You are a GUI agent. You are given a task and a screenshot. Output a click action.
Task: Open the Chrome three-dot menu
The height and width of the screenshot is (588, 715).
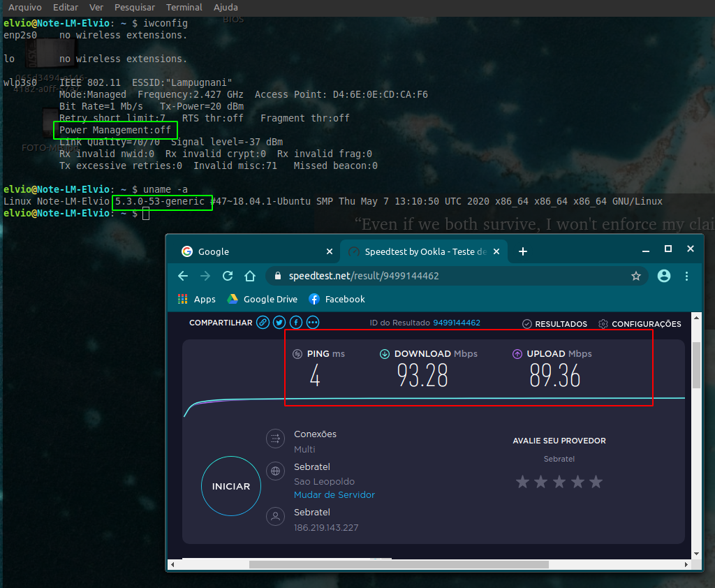(687, 276)
